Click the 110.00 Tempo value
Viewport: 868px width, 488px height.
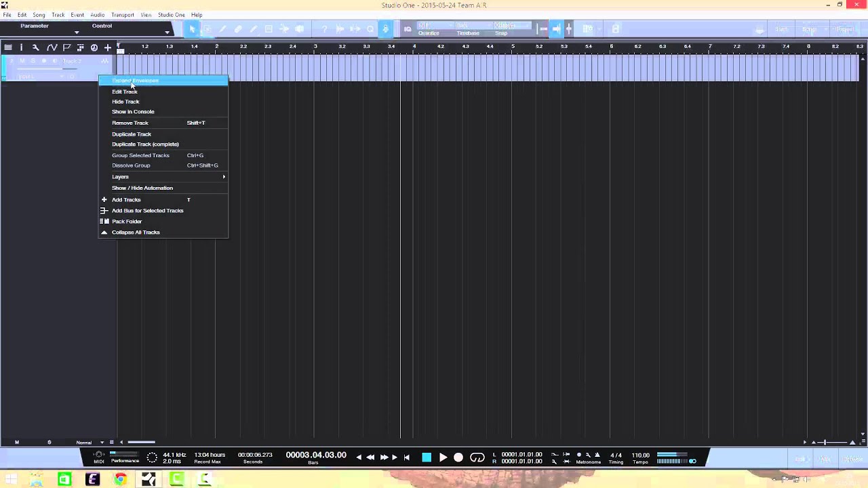[x=640, y=455]
